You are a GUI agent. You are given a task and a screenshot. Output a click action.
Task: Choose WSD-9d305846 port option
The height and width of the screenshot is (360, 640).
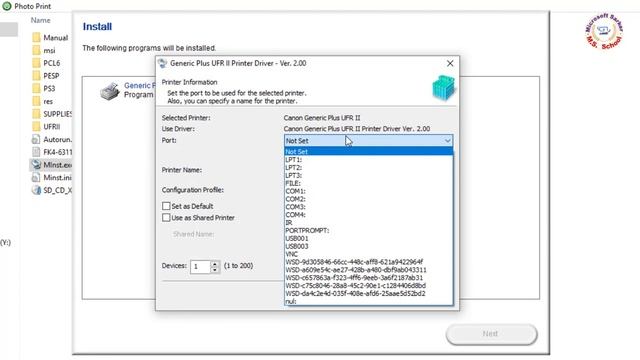pyautogui.click(x=369, y=262)
